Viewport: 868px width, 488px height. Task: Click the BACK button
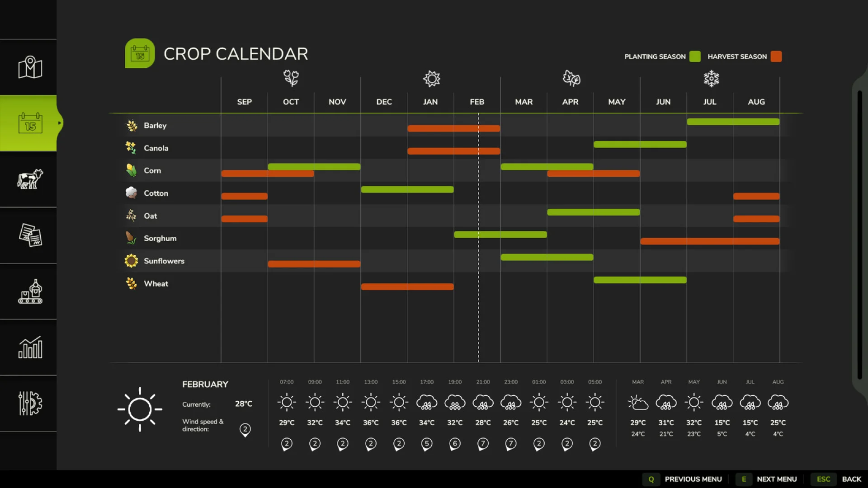coord(852,479)
